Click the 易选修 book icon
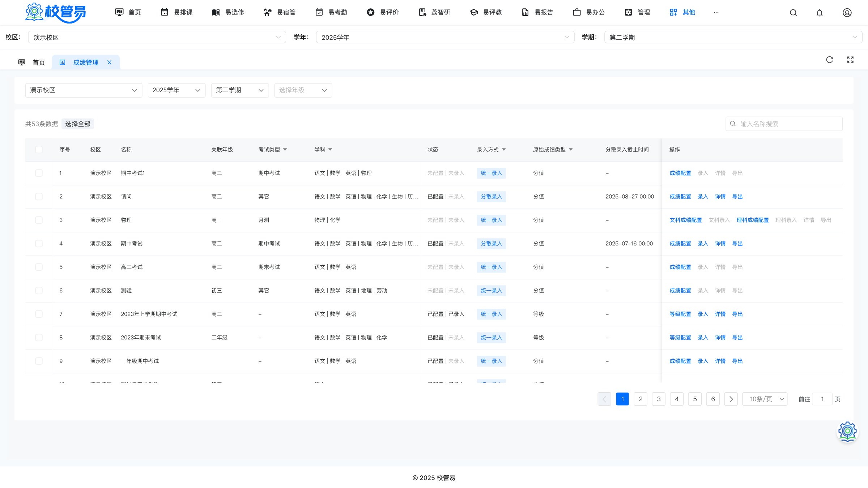This screenshot has height=488, width=868. [x=216, y=12]
